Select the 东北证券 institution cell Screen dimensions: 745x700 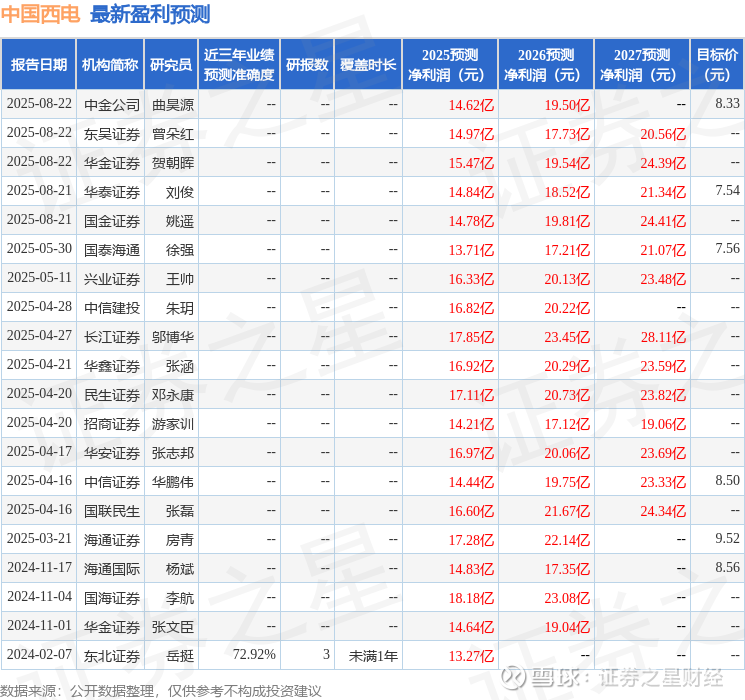pos(112,656)
